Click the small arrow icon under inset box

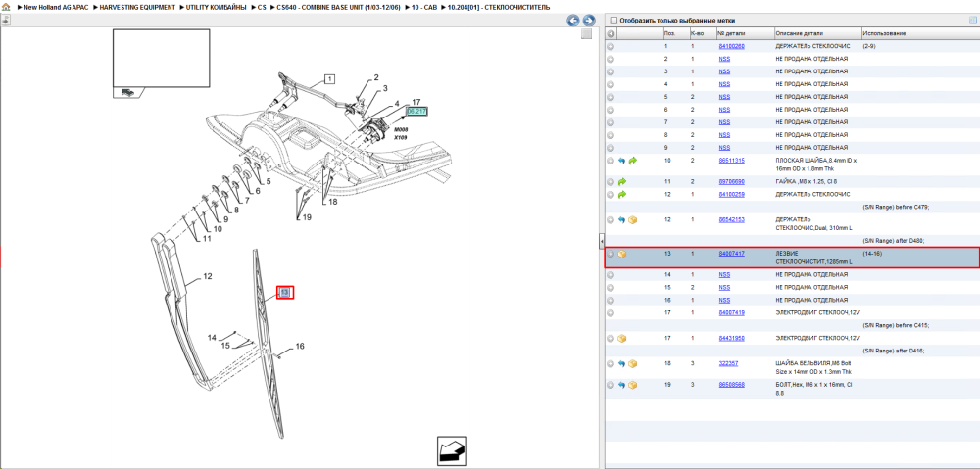[127, 92]
